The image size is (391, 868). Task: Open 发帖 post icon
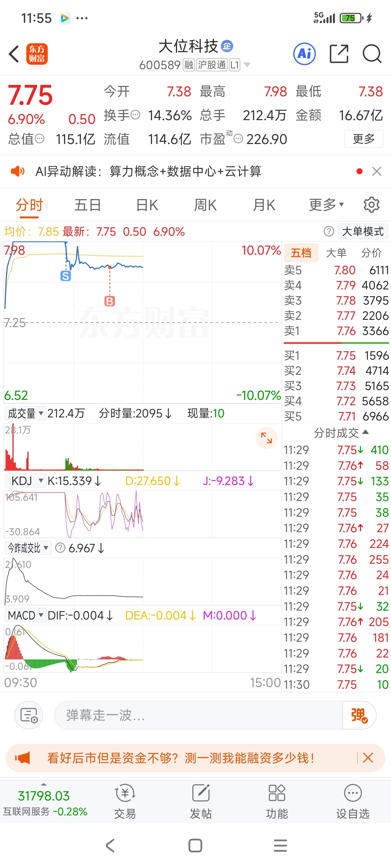201,801
